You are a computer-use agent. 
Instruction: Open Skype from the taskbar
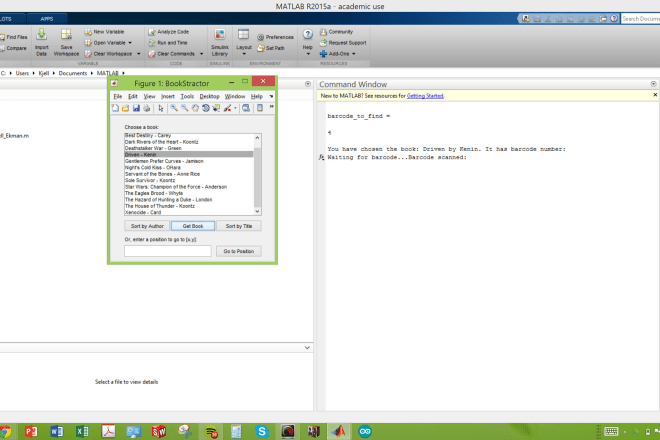tap(262, 432)
